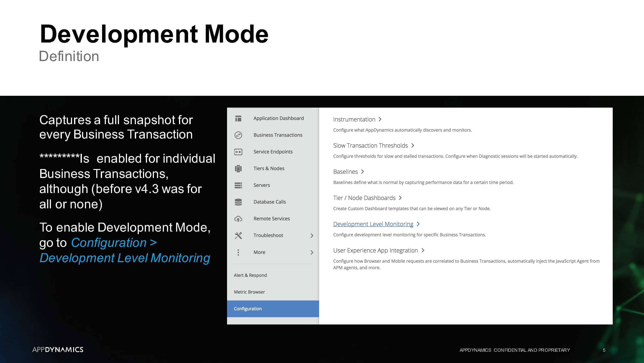Click the Tiers & Nodes icon
Image resolution: width=644 pixels, height=363 pixels.
pos(238,169)
